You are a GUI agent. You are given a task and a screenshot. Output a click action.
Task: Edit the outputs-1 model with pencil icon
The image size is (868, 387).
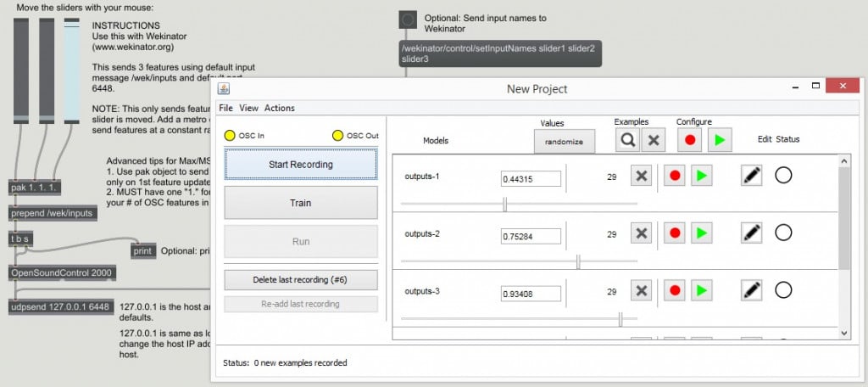751,176
